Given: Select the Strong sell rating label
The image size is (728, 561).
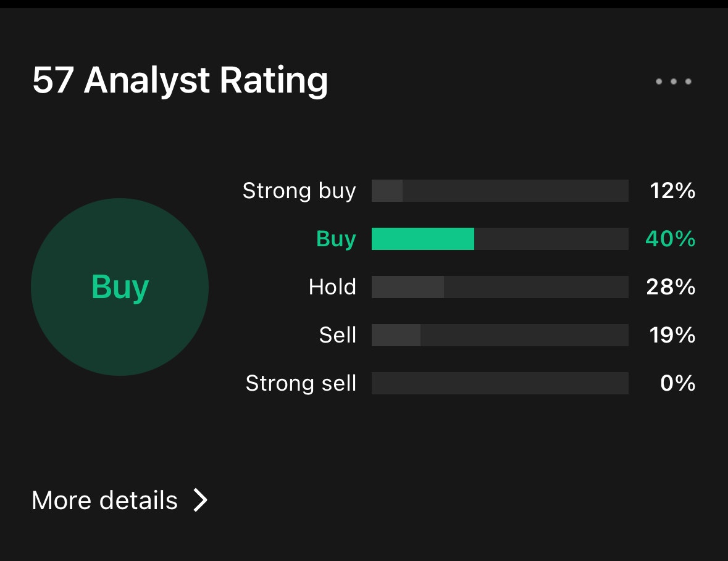Looking at the screenshot, I should click(x=301, y=383).
